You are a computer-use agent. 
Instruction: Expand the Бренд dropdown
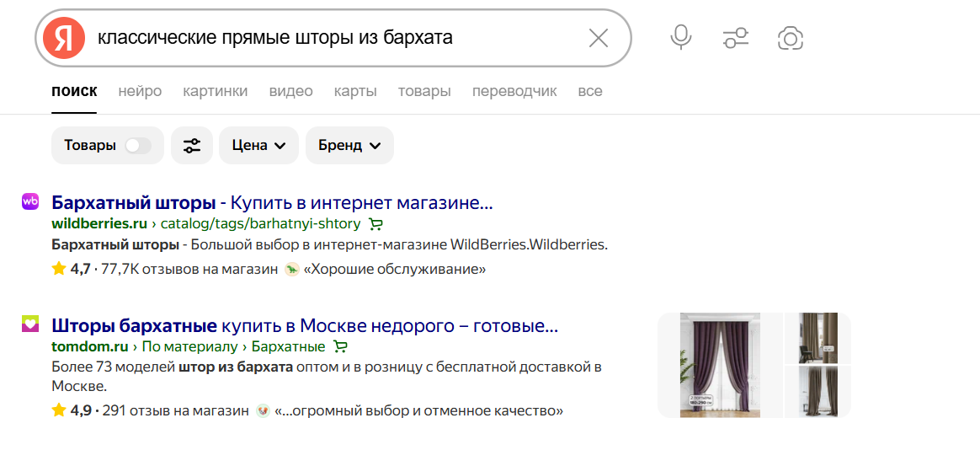coord(350,146)
